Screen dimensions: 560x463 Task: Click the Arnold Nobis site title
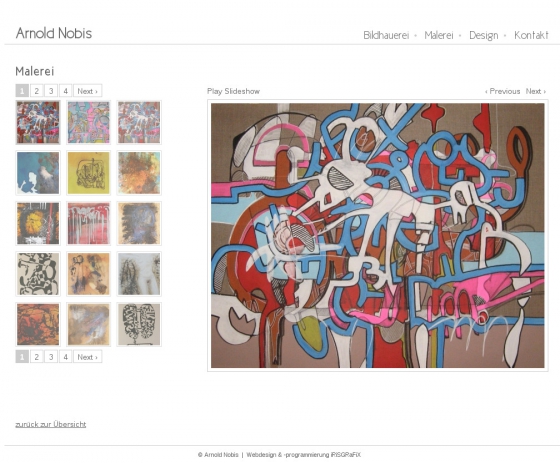coord(54,33)
